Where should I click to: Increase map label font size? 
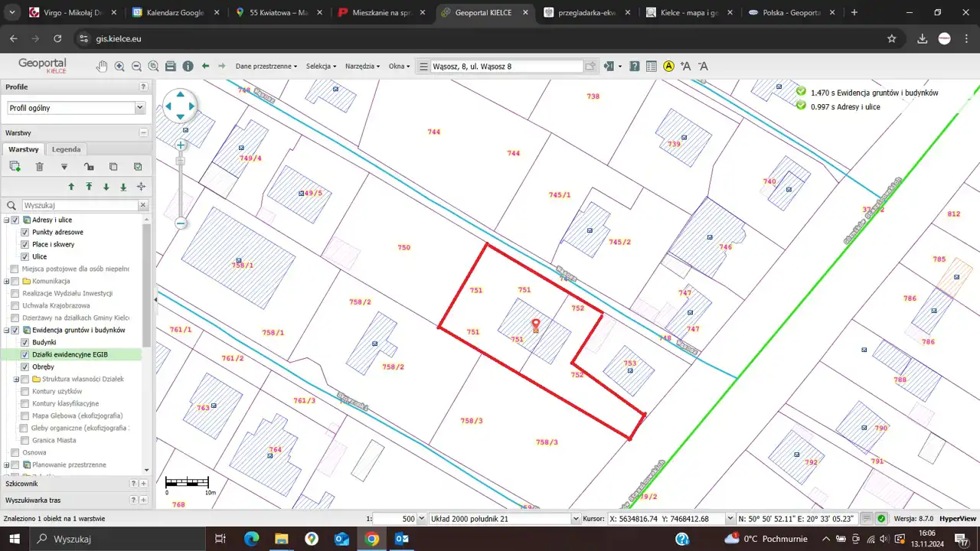point(685,67)
